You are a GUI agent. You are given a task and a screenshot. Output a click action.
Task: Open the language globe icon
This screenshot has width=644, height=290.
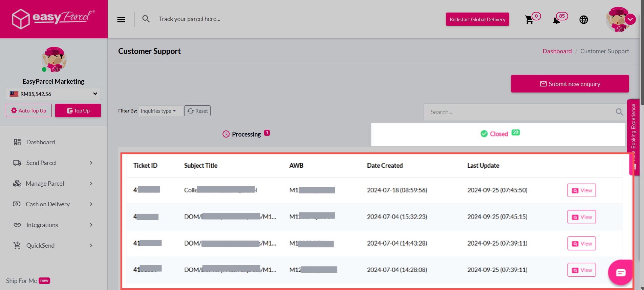click(584, 20)
